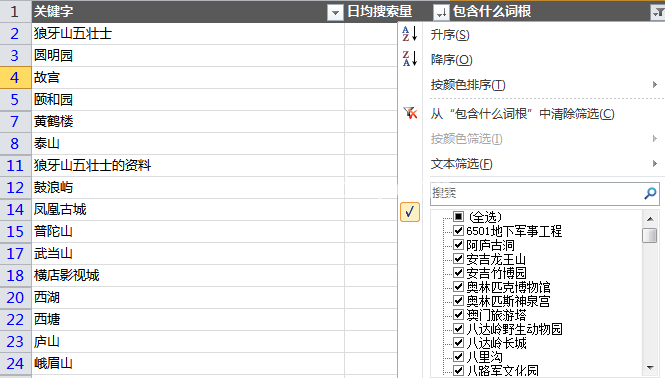The image size is (665, 378).
Task: Uncheck the 八达岭长城 checkbox
Action: point(458,342)
